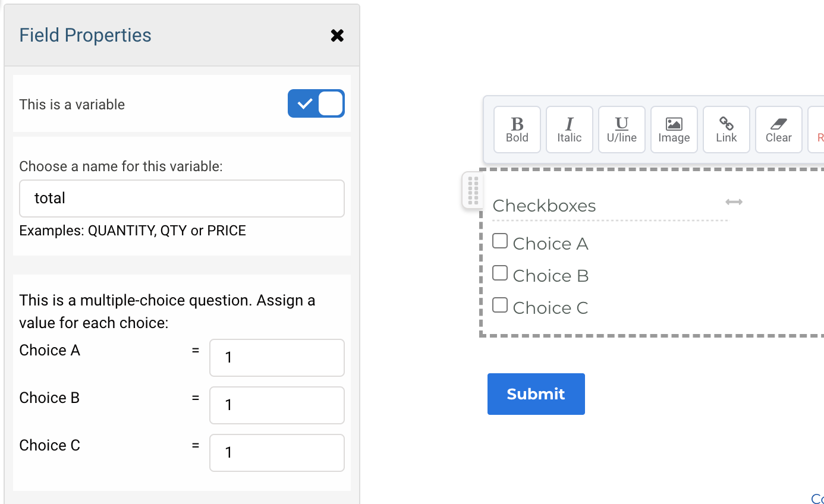Edit the value field for Choice B

pyautogui.click(x=276, y=405)
